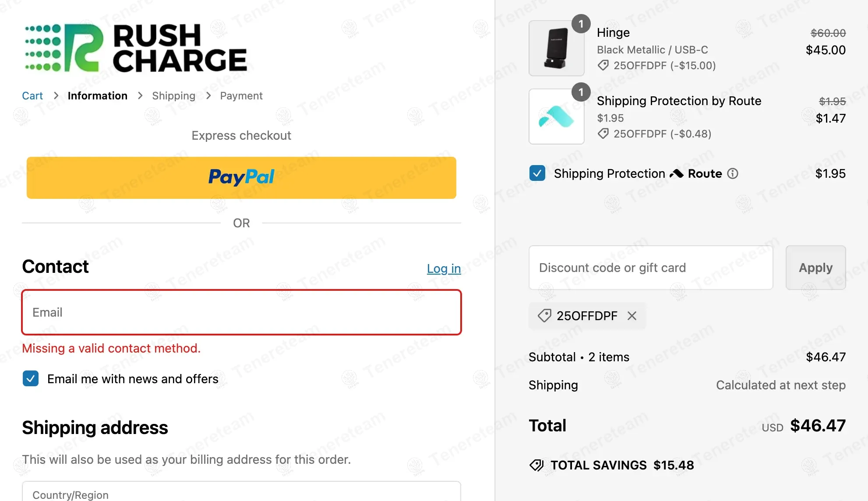
Task: Uncheck Email me with news and offers
Action: 31,379
